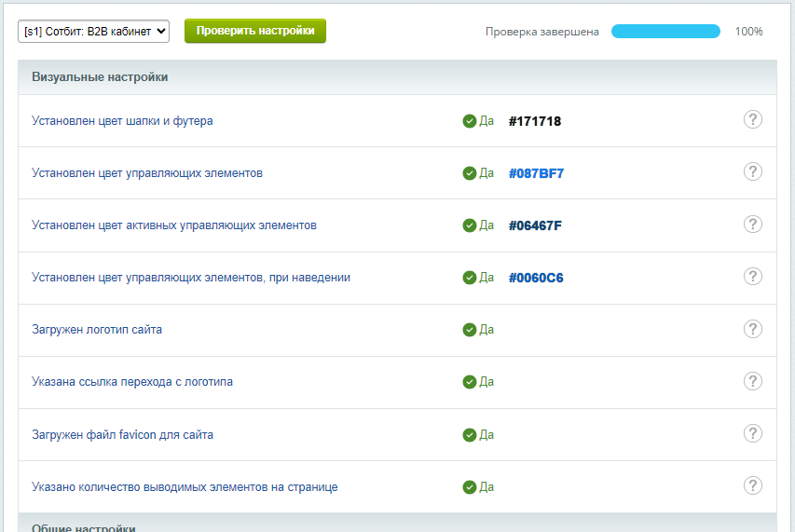Open help icon for site logo uploaded row
Screen dimensions: 795x532
[752, 329]
